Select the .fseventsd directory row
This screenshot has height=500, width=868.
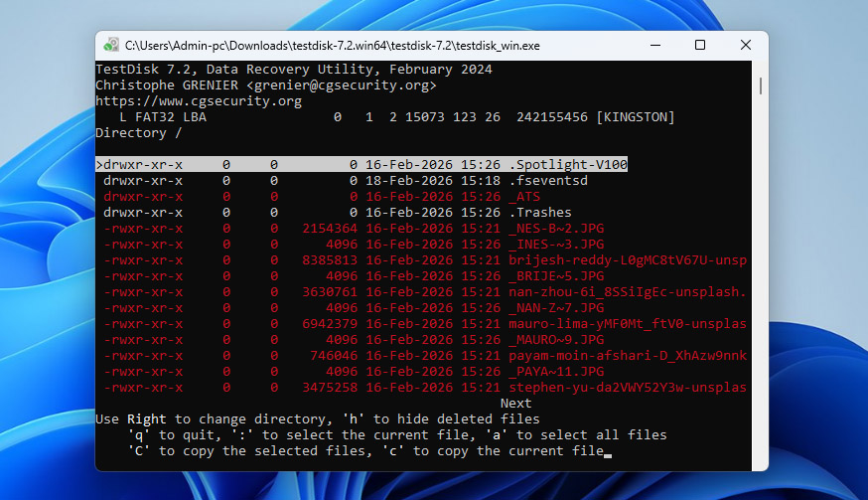[346, 181]
